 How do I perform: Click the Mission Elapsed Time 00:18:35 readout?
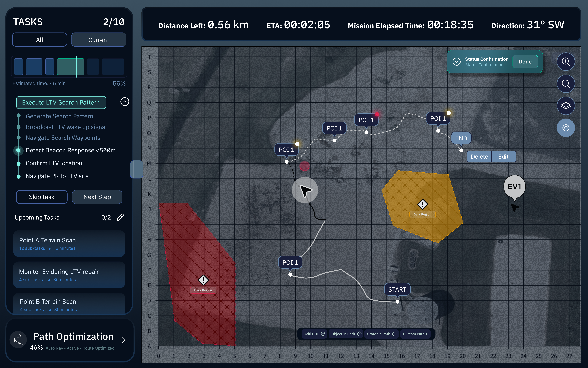[411, 25]
